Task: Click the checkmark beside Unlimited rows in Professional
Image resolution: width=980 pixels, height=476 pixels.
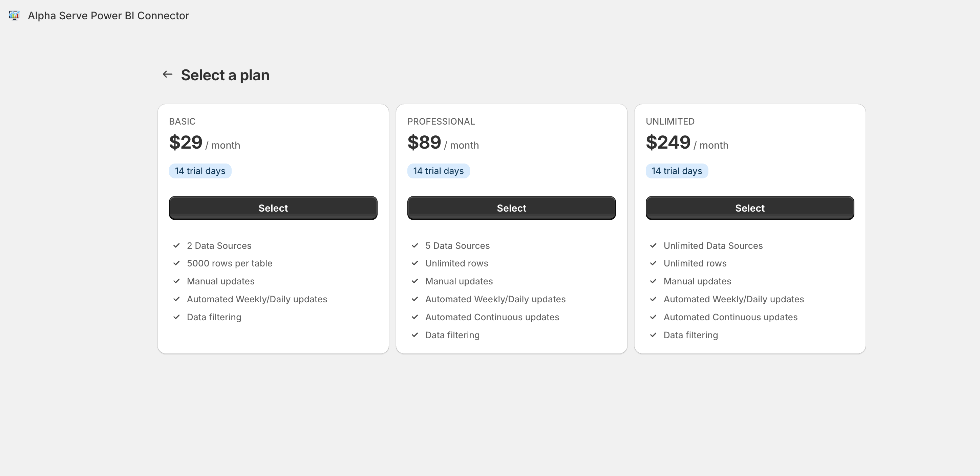Action: pyautogui.click(x=414, y=263)
